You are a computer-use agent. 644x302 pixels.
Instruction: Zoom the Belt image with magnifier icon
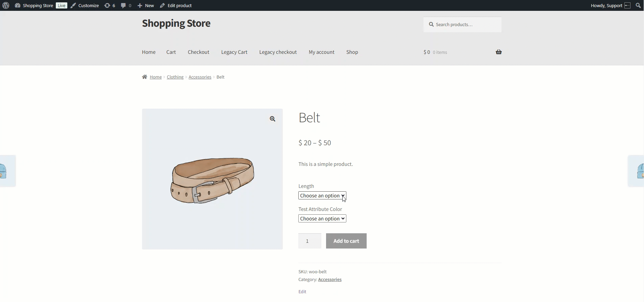coord(273,119)
